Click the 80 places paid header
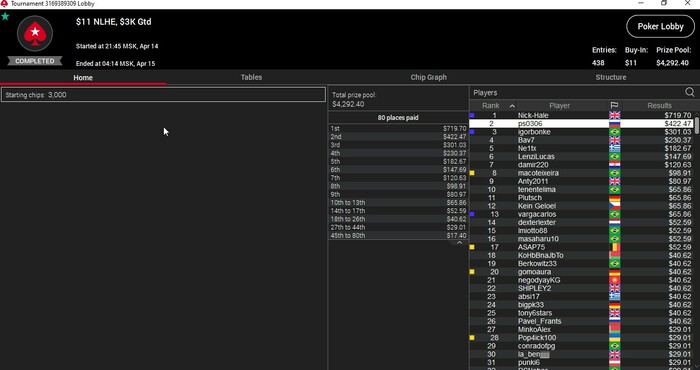This screenshot has height=370, width=700. 398,118
